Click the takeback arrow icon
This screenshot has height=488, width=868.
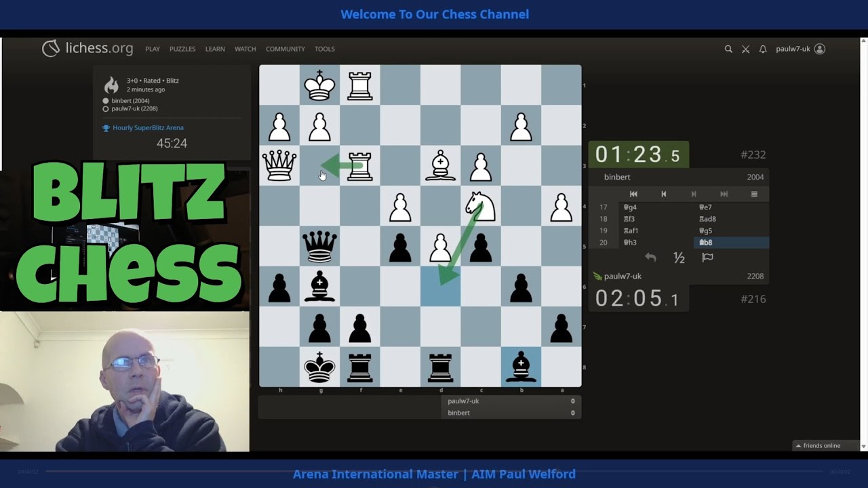tap(650, 258)
